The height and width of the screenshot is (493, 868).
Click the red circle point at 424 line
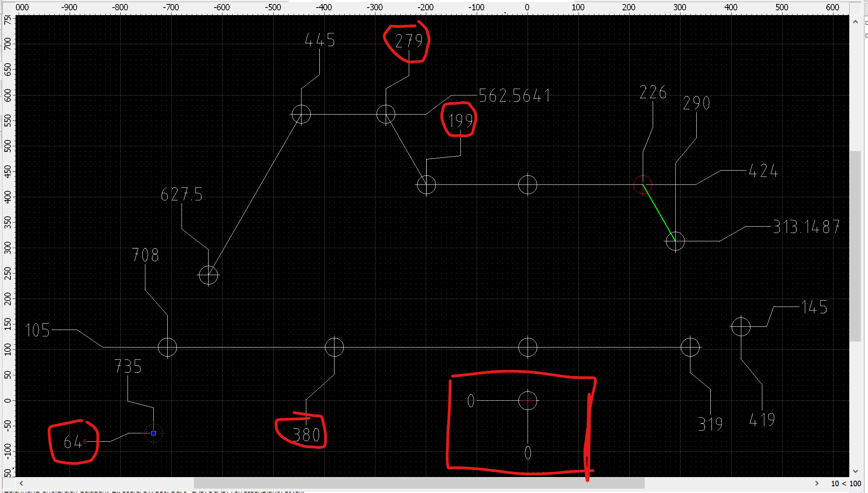(643, 185)
